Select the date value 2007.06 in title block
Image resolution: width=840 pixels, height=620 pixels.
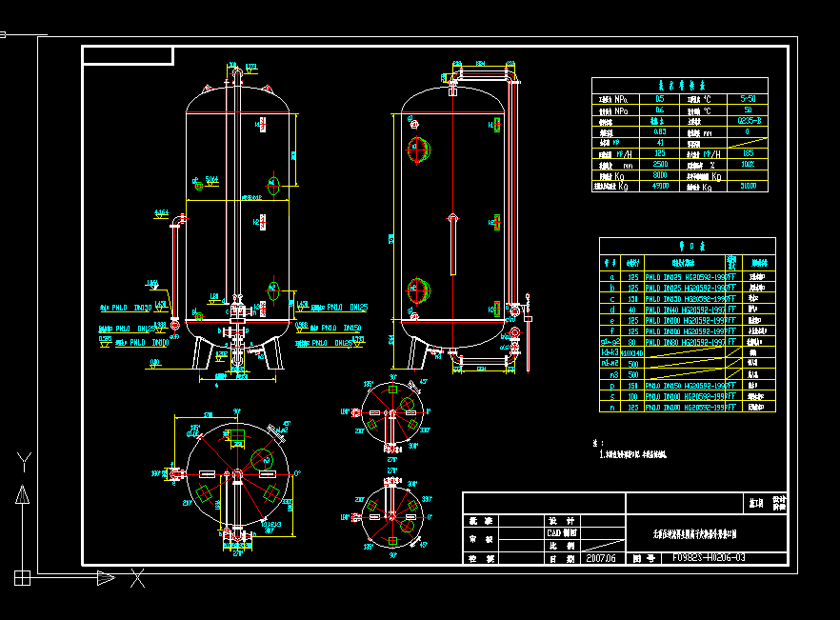click(601, 558)
